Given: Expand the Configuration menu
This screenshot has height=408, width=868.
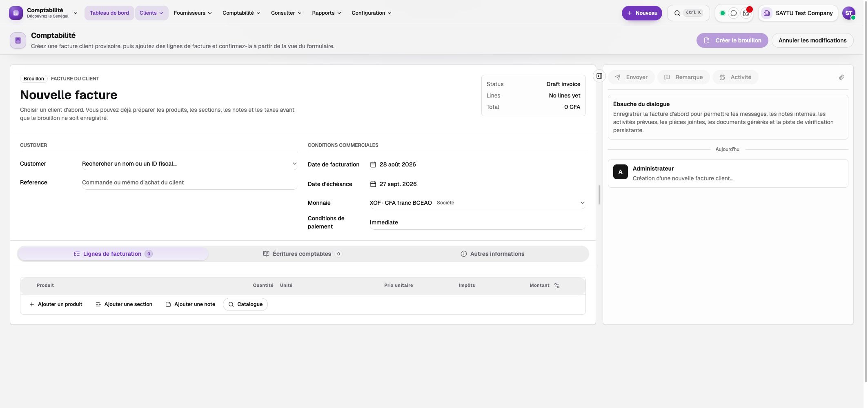Looking at the screenshot, I should click(372, 13).
